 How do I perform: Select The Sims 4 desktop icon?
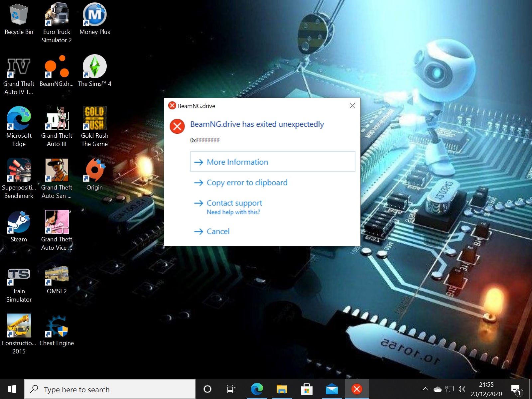95,71
